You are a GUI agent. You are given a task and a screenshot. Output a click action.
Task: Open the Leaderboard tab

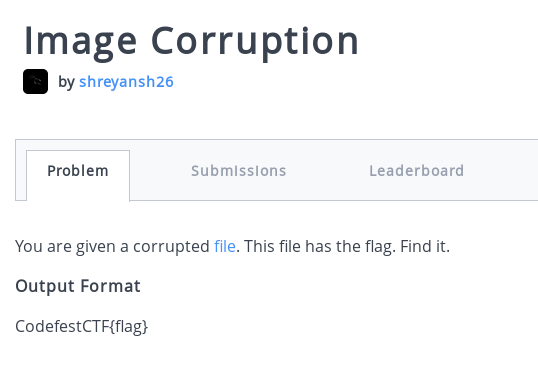tap(417, 171)
